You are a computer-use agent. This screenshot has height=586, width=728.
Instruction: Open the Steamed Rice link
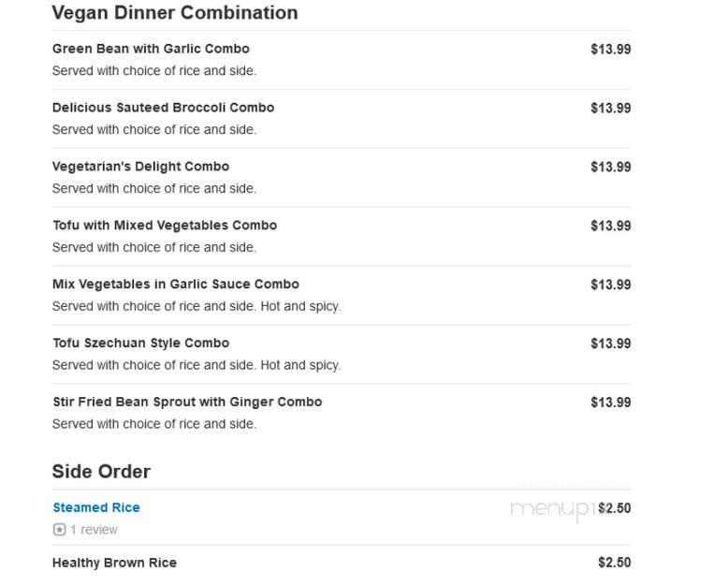[96, 507]
